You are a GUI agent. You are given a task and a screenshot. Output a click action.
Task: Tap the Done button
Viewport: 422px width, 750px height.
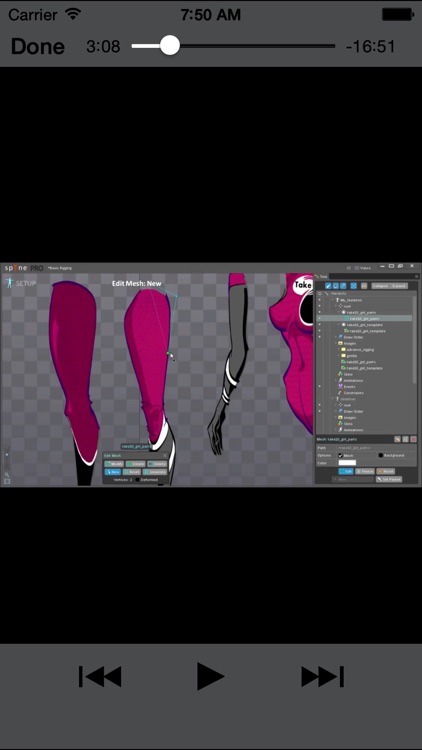tap(37, 46)
